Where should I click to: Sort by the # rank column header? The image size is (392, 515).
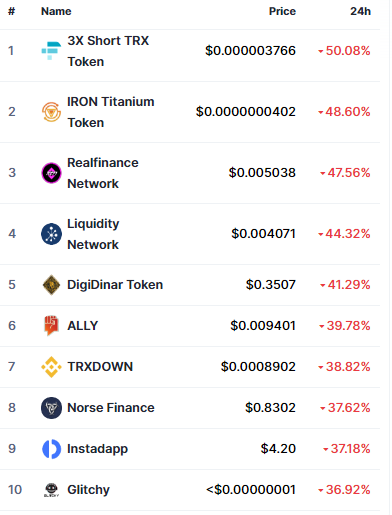[x=12, y=11]
